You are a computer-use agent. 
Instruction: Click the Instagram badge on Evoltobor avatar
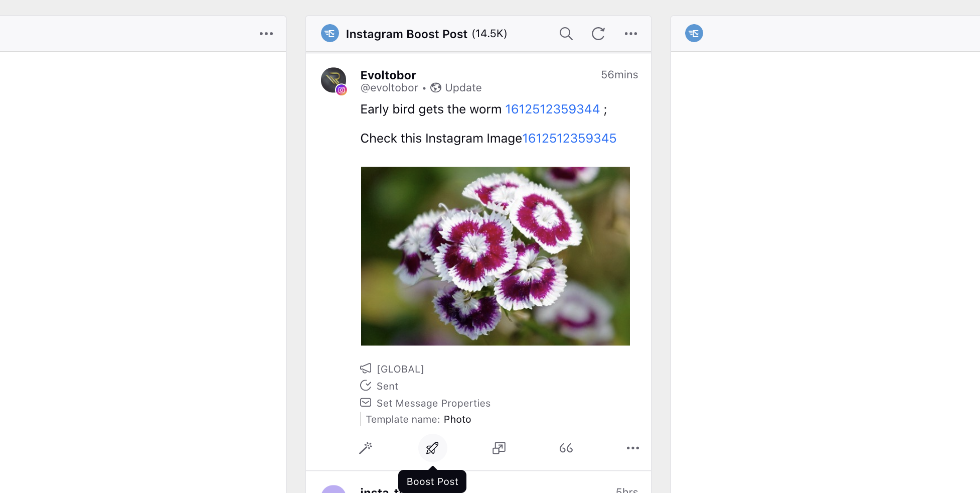342,90
